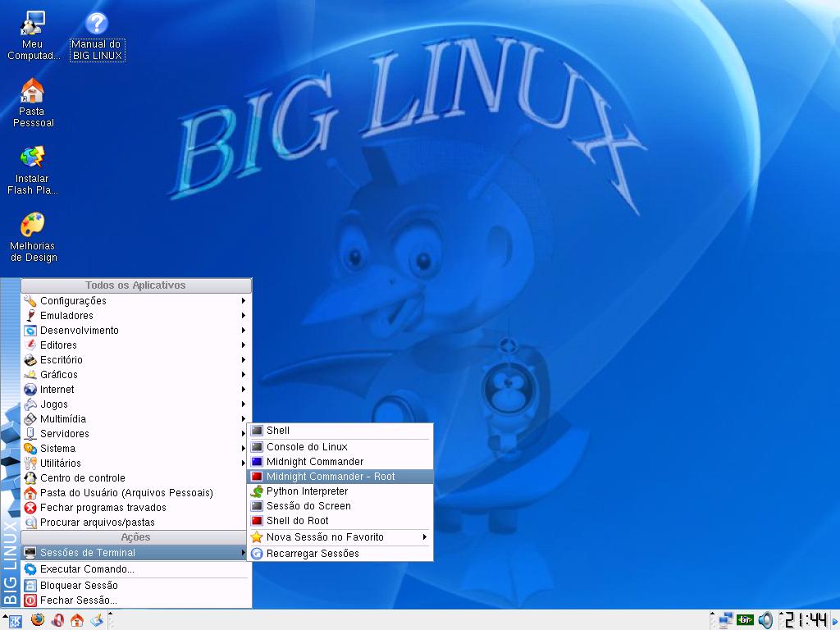The height and width of the screenshot is (630, 840).
Task: Expand arrow next to Internet
Action: [x=243, y=390]
